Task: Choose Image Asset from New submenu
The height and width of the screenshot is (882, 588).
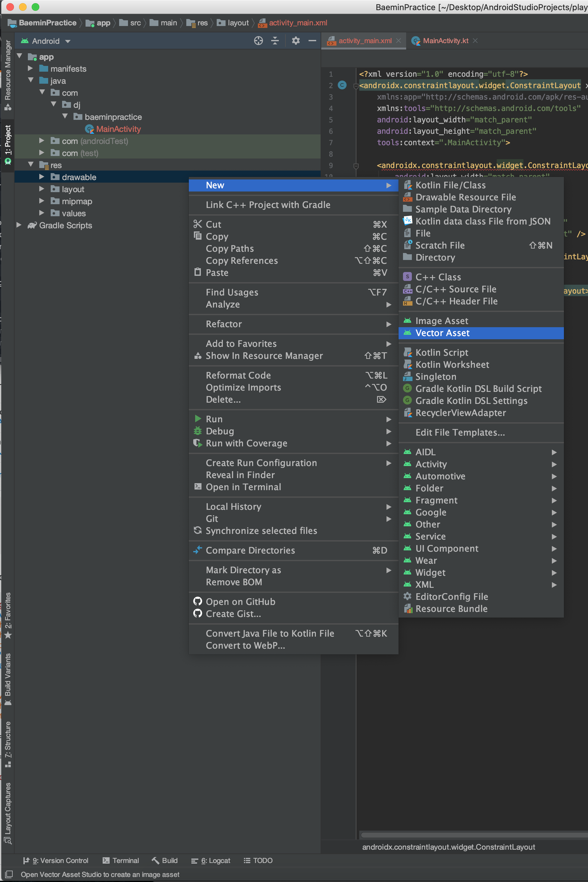Action: pyautogui.click(x=481, y=321)
